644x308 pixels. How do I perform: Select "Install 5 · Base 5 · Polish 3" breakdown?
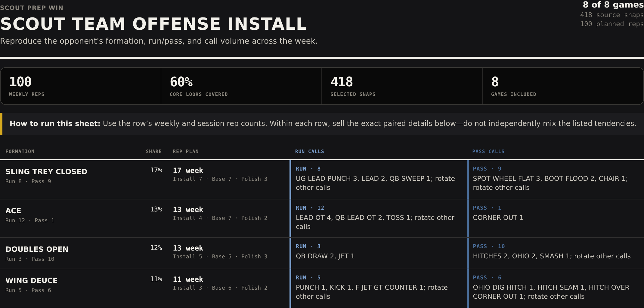coord(220,257)
